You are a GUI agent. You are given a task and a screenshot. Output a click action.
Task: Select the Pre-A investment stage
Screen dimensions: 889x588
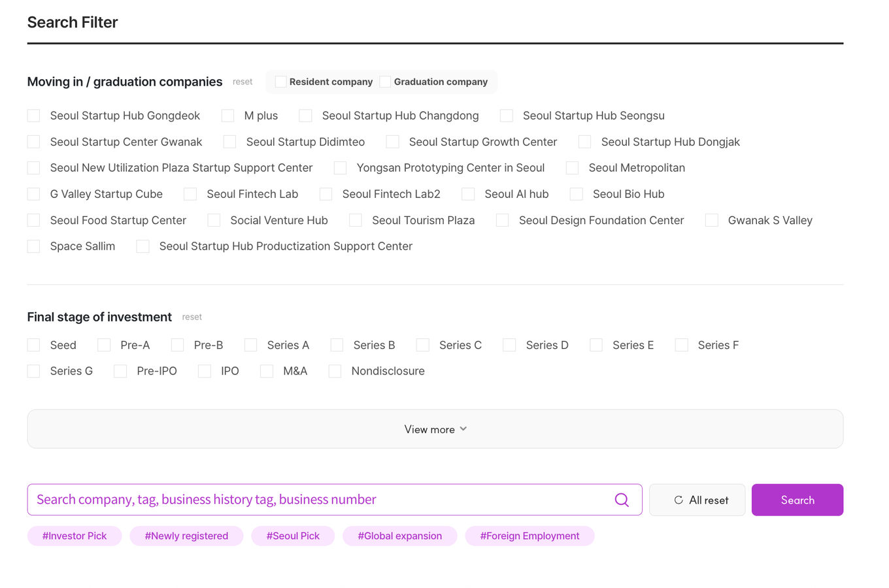pyautogui.click(x=104, y=345)
